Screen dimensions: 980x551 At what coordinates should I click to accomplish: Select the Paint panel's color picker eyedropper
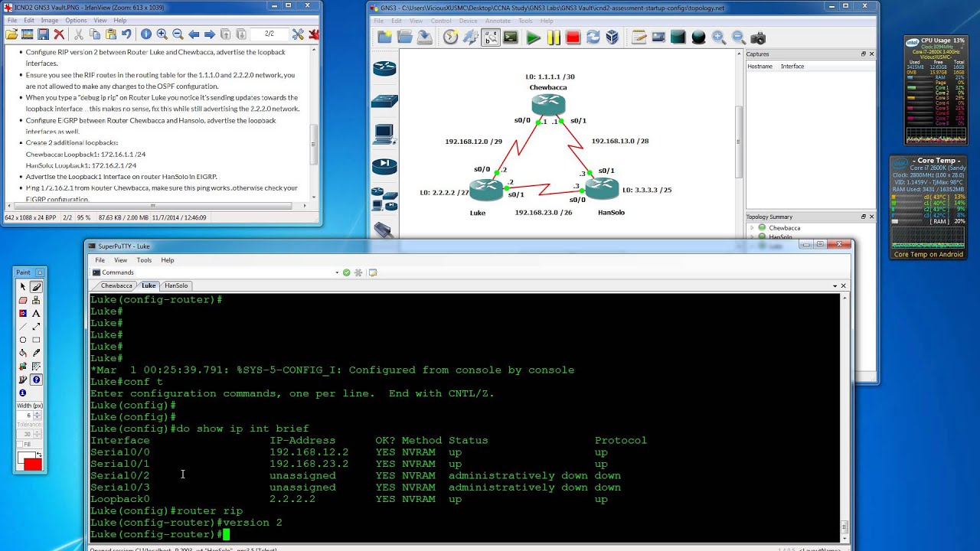coord(36,353)
